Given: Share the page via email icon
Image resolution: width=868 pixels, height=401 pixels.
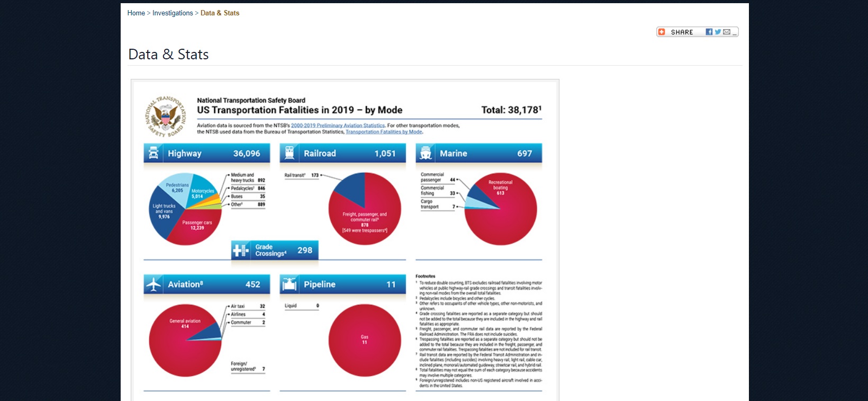Looking at the screenshot, I should pyautogui.click(x=727, y=32).
